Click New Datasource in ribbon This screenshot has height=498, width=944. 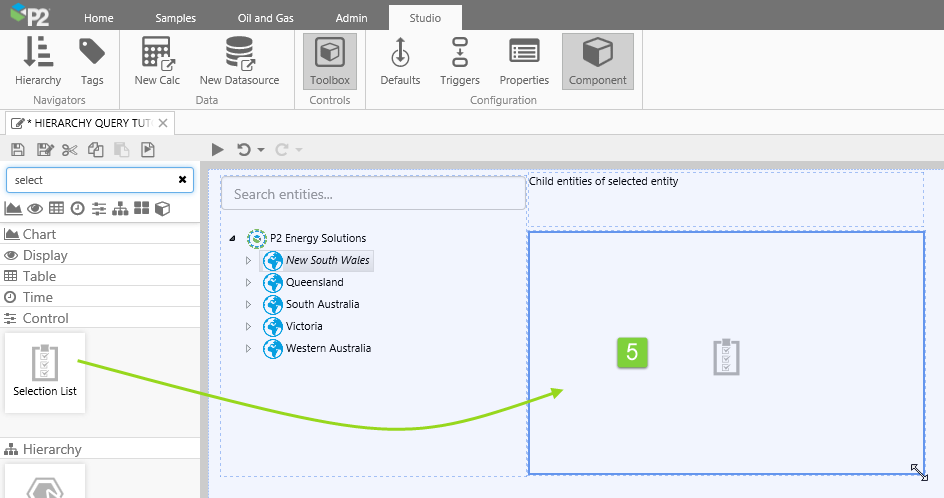point(239,62)
